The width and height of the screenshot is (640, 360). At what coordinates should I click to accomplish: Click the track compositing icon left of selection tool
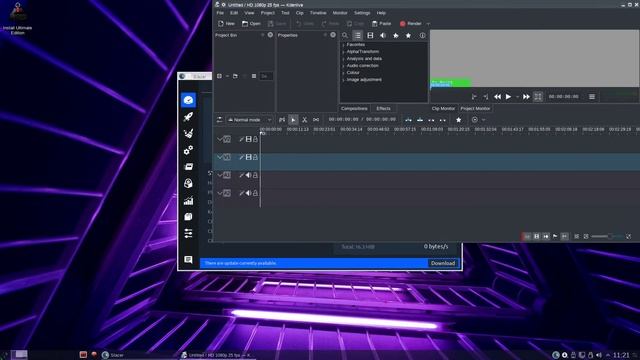(282, 120)
